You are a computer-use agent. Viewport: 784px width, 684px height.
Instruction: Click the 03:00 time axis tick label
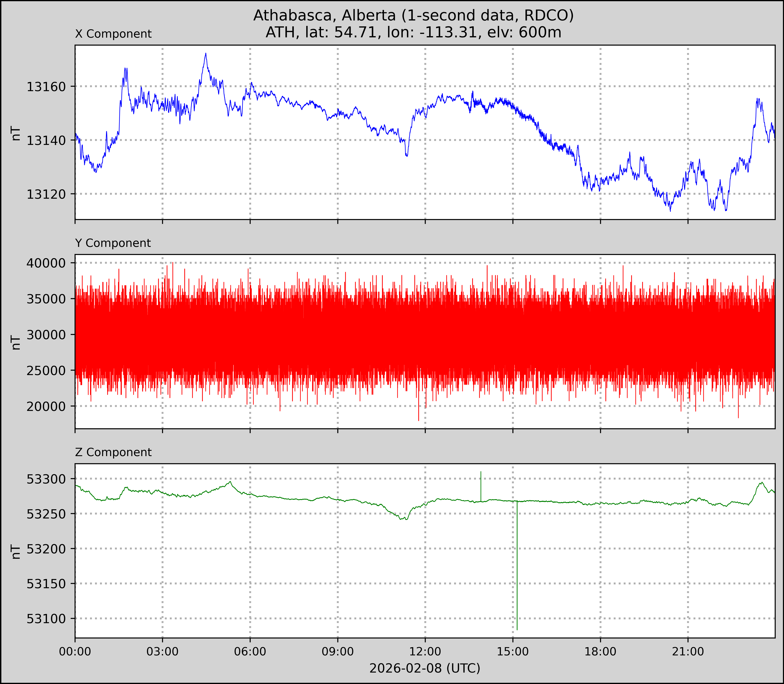click(162, 651)
